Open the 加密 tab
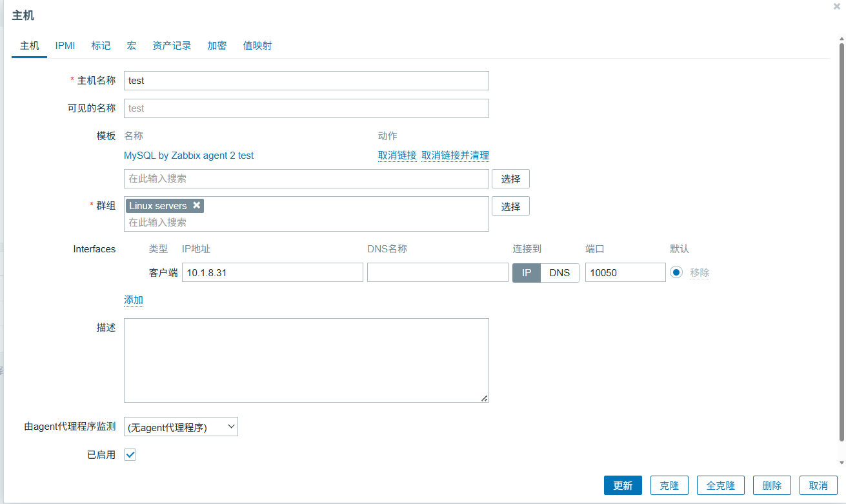846x504 pixels. click(217, 46)
